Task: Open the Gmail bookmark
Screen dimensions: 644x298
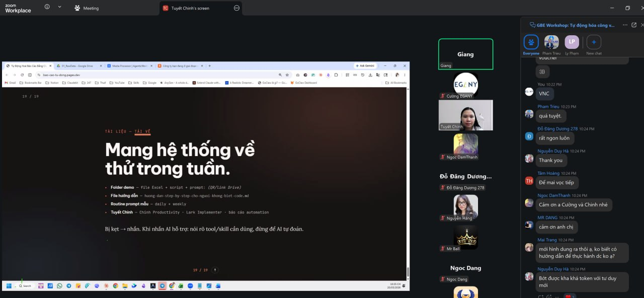Action: pos(10,83)
